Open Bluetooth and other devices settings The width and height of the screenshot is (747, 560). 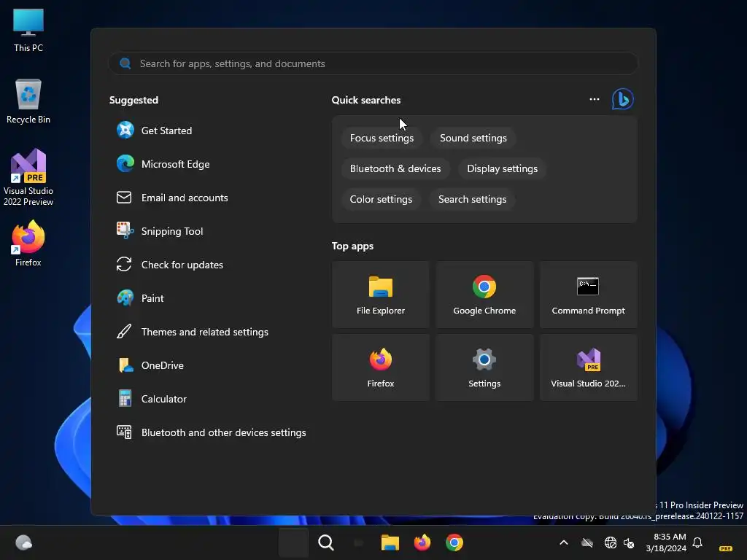[x=211, y=433]
